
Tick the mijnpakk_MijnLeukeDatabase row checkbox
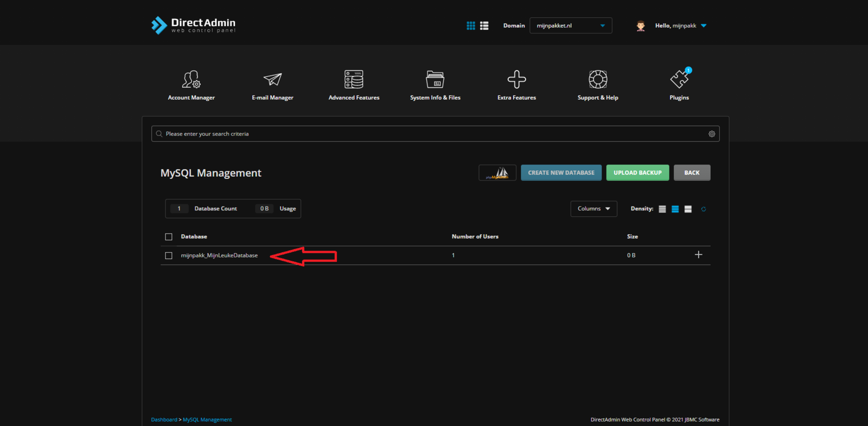click(169, 256)
